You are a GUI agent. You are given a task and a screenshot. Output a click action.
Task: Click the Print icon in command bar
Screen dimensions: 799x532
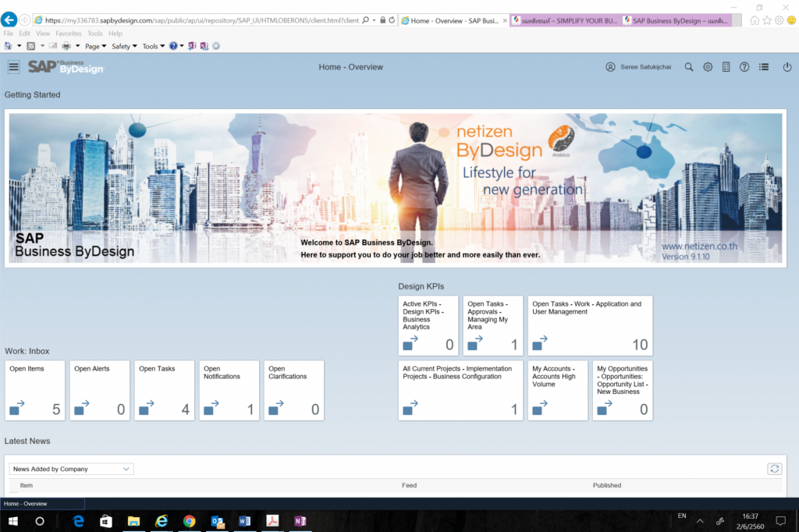(x=66, y=46)
